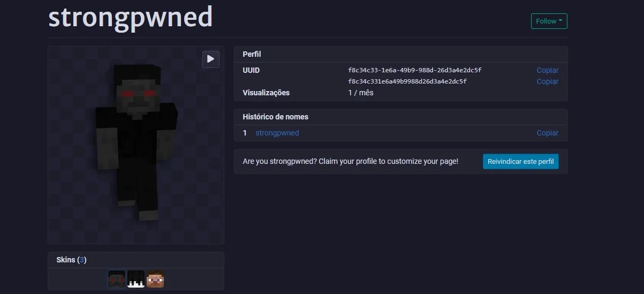Click the 1 / mês views value
644x294 pixels.
click(361, 93)
